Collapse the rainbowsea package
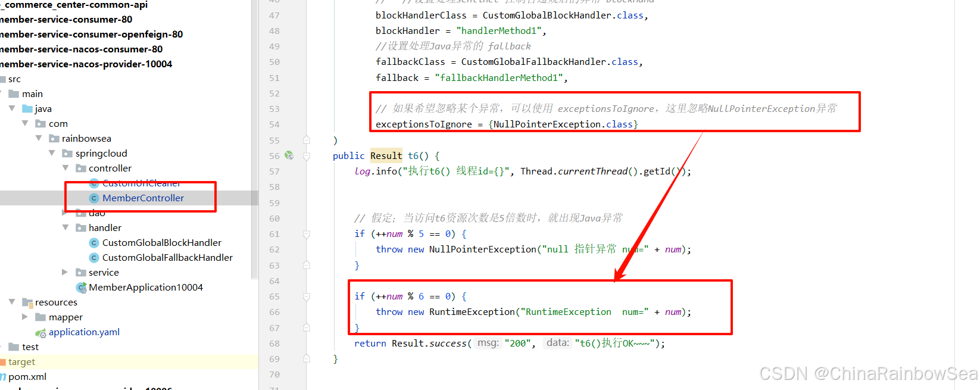The height and width of the screenshot is (390, 980). tap(39, 138)
